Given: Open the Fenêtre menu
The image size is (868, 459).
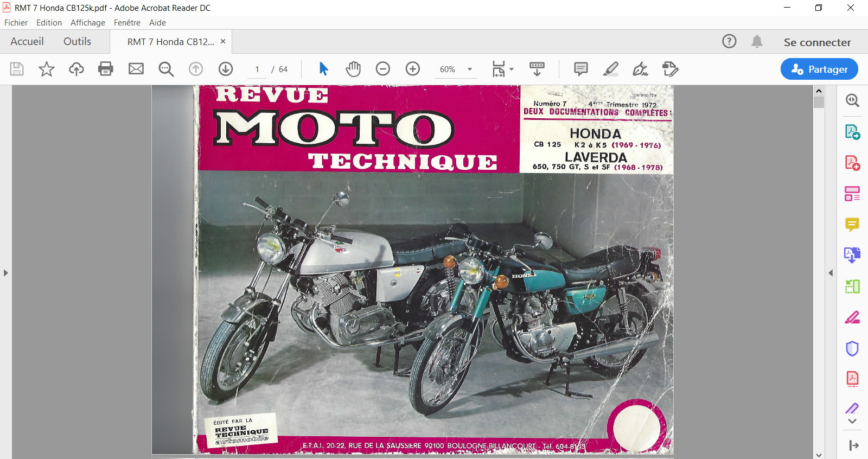Looking at the screenshot, I should [x=127, y=23].
